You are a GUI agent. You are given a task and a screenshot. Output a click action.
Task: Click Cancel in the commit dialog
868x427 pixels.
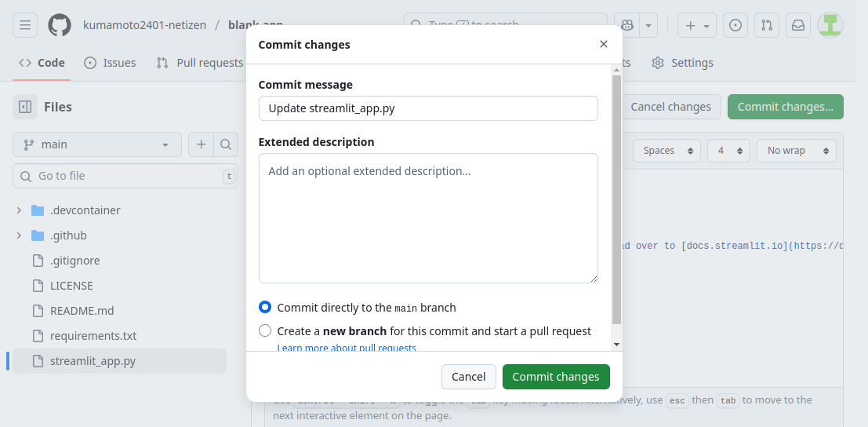pyautogui.click(x=468, y=377)
